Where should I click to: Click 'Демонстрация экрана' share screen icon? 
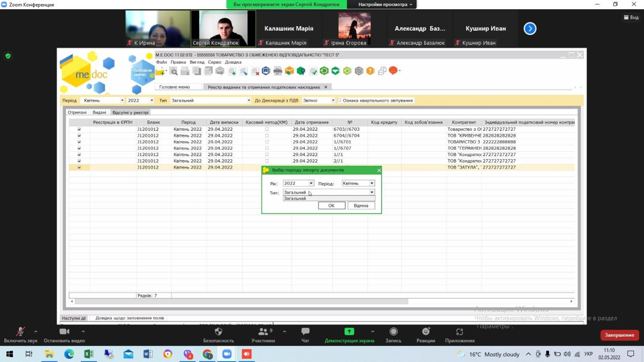pos(349,335)
